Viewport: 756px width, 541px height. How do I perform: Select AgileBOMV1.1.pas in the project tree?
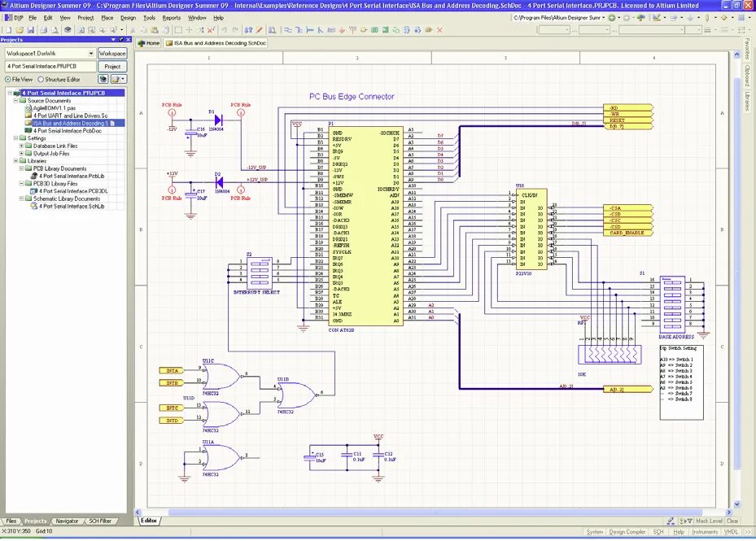54,108
